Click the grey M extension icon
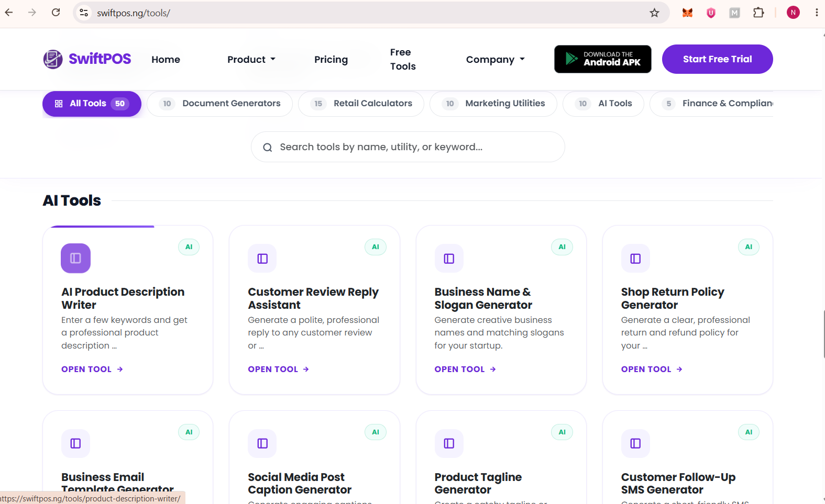The image size is (825, 504). pos(734,13)
